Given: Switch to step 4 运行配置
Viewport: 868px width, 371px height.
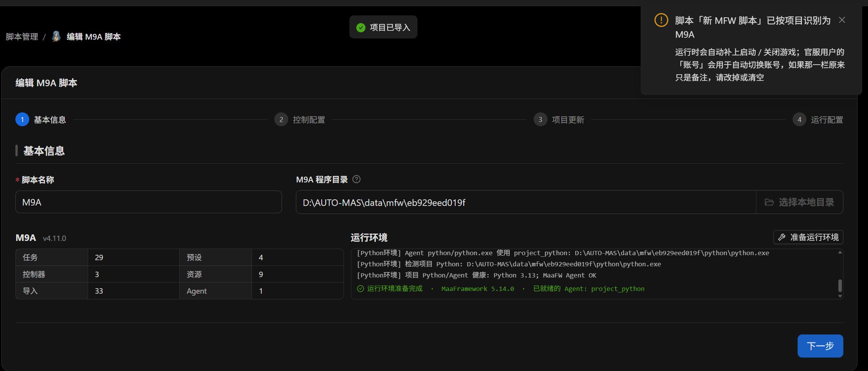Looking at the screenshot, I should pyautogui.click(x=818, y=120).
